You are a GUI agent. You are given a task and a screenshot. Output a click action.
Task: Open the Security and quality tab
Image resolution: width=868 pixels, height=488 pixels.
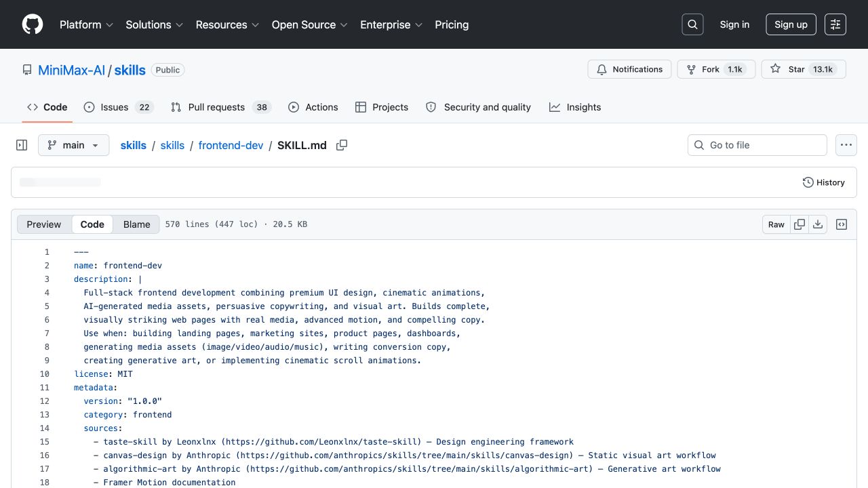[478, 107]
